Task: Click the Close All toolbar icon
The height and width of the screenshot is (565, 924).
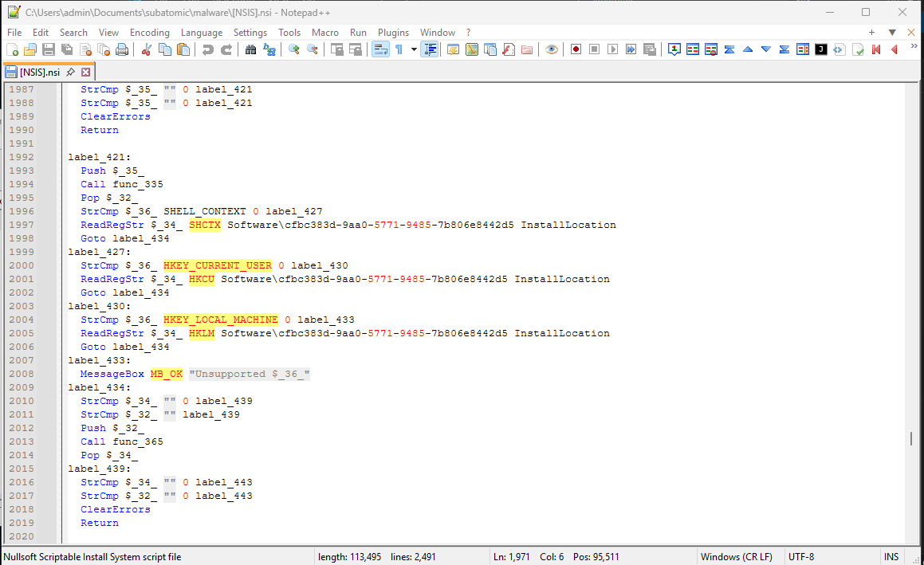Action: tap(104, 49)
